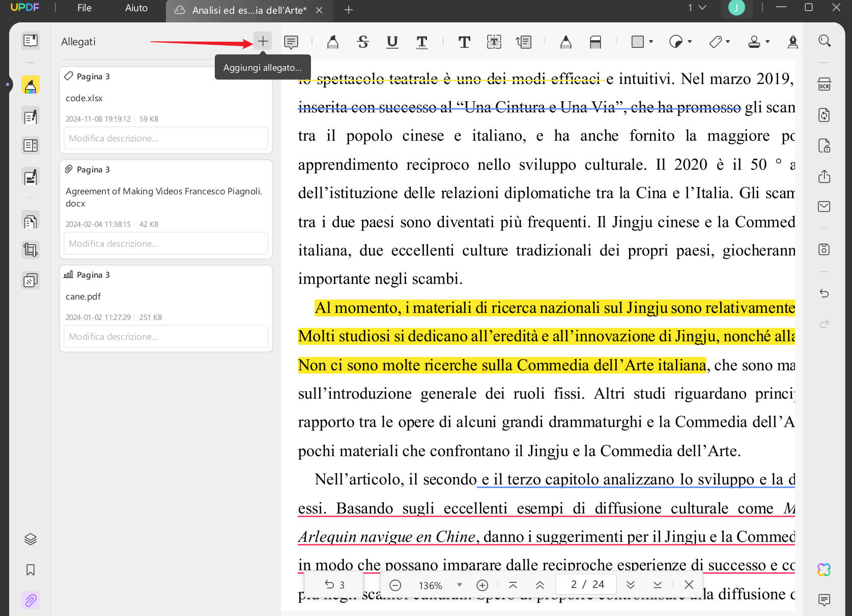Select the cane.pdf attachment name
The height and width of the screenshot is (616, 852).
[x=83, y=297]
